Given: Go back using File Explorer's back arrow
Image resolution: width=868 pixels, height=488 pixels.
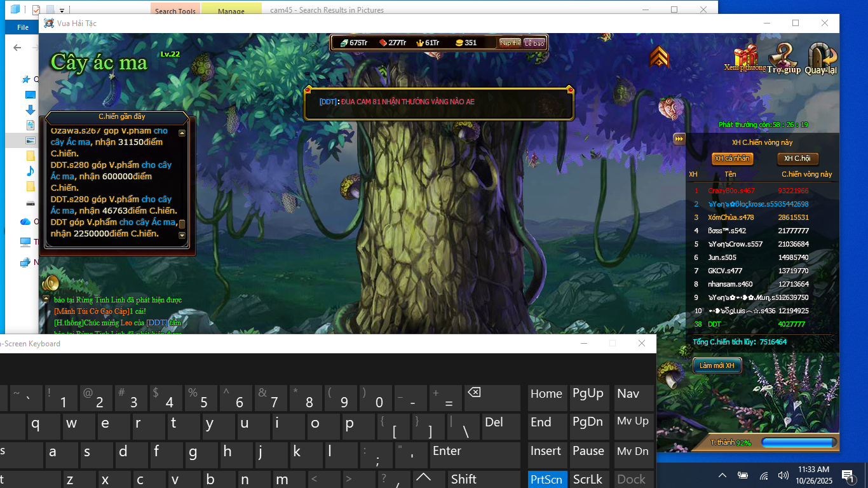Looking at the screenshot, I should 17,48.
